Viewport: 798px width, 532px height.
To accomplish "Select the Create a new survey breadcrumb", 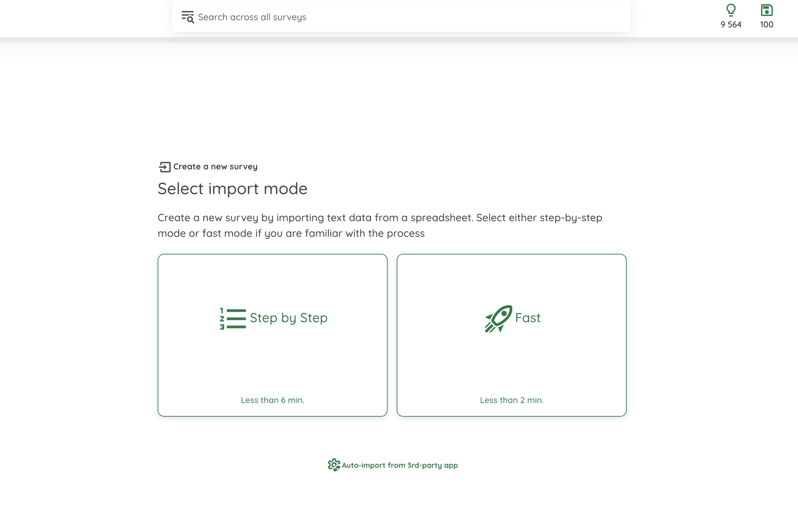I will (x=215, y=167).
